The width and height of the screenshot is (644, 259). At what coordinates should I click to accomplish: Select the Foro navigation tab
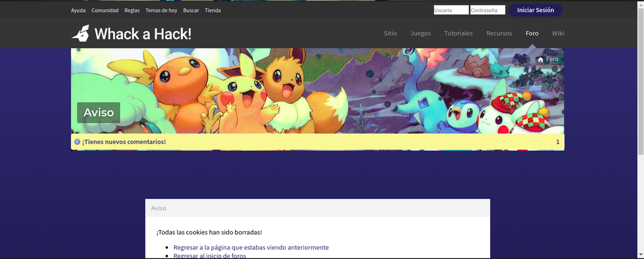(532, 33)
